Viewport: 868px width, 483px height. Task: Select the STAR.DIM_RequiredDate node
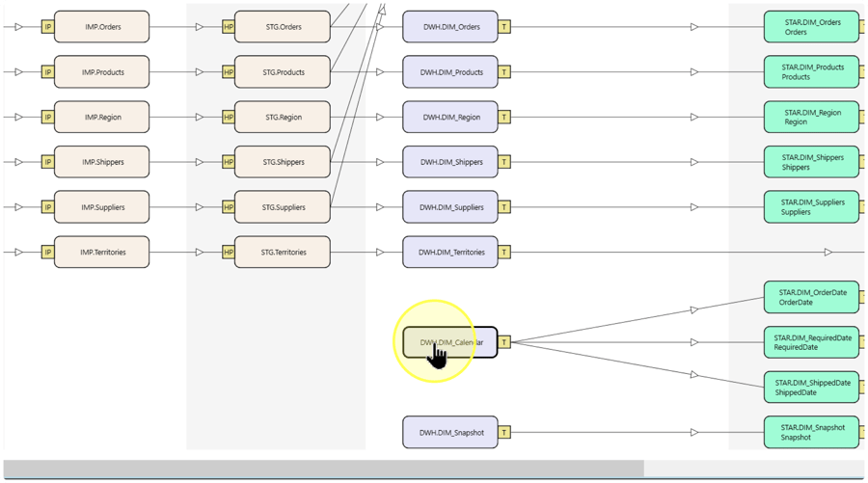811,342
